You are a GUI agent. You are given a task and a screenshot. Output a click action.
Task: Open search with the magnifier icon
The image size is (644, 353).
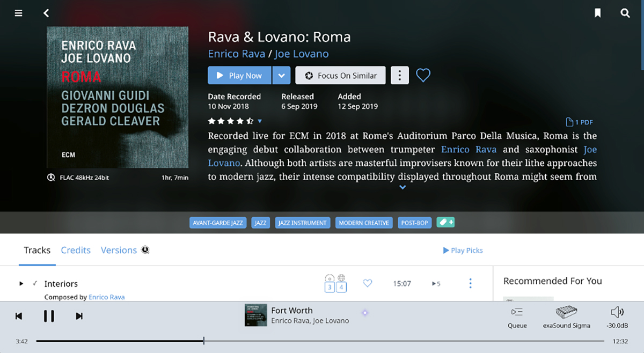tap(625, 13)
